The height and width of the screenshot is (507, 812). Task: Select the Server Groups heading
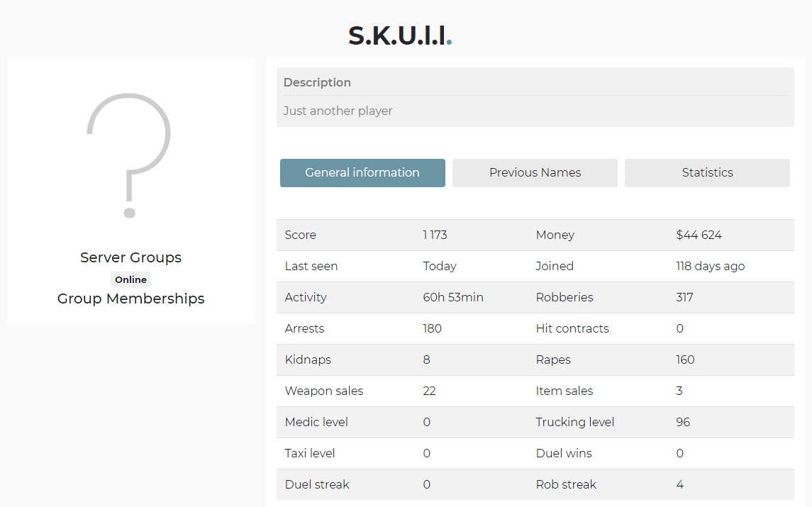(131, 257)
